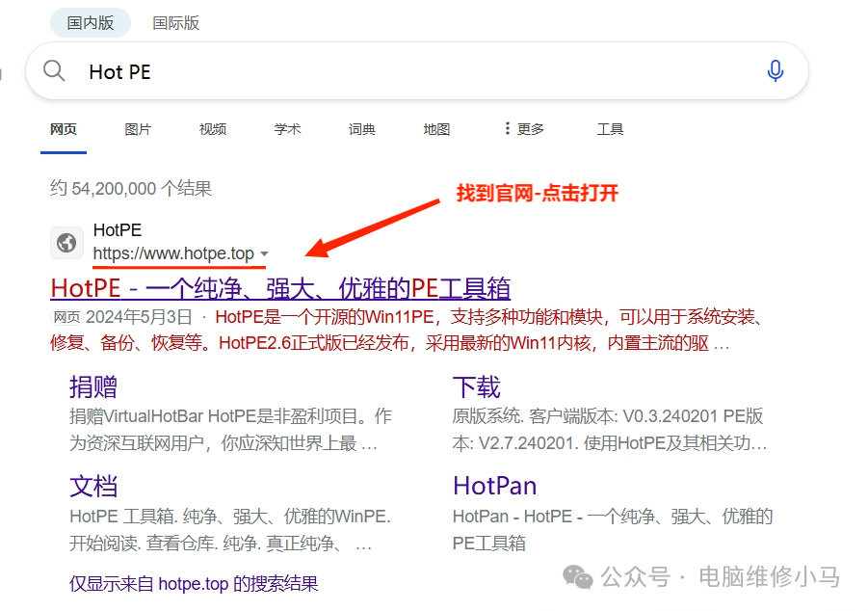Select the 地图 results tab

pos(436,129)
